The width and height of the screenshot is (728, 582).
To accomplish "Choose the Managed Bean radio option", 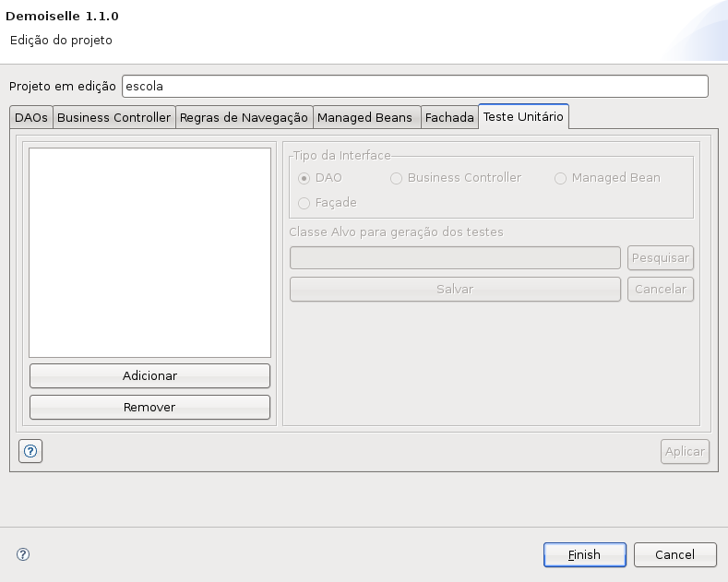I will [x=560, y=178].
